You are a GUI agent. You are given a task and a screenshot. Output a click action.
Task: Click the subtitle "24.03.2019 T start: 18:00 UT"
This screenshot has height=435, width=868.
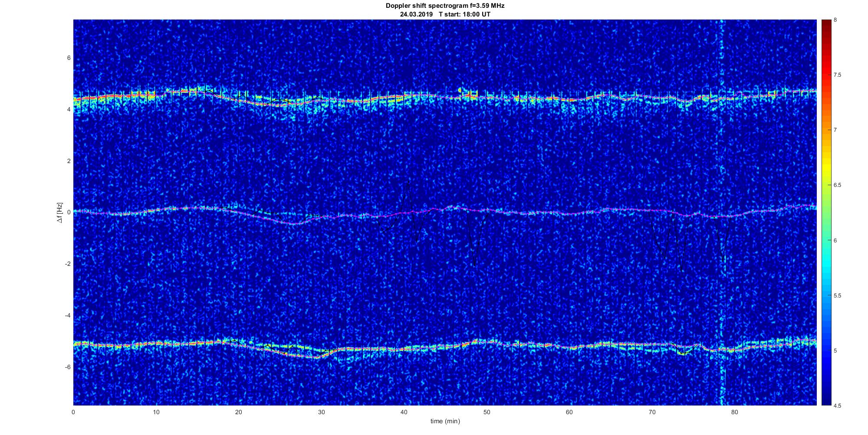tap(445, 14)
